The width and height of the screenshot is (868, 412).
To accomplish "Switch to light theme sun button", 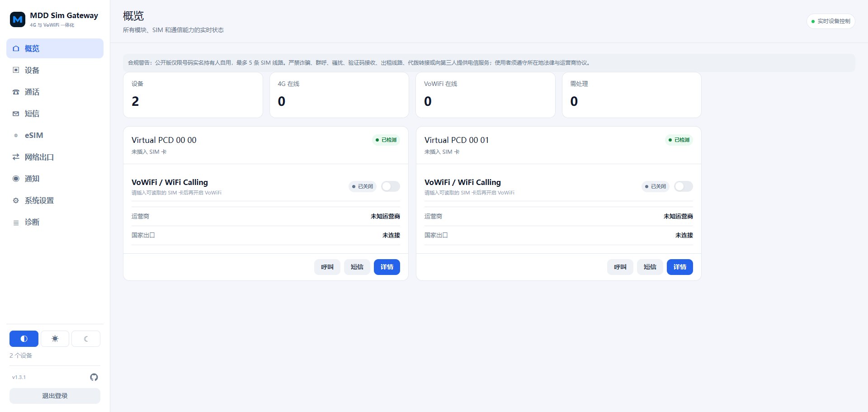I will [55, 339].
